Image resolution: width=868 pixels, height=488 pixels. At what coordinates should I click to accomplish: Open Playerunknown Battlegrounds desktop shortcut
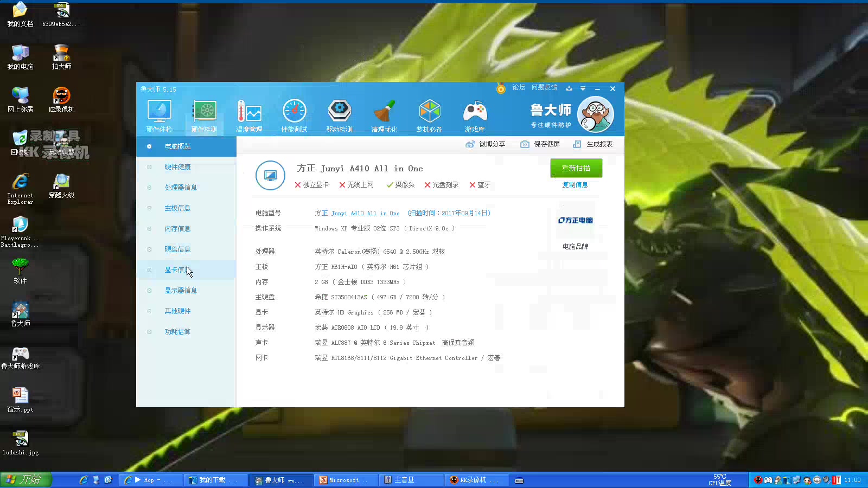(20, 232)
